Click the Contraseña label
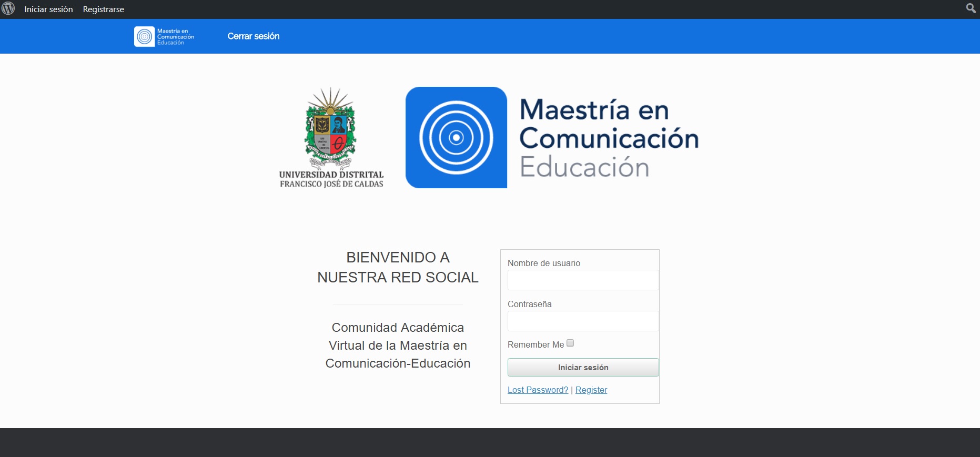Screen dimensions: 980x457 pyautogui.click(x=530, y=304)
